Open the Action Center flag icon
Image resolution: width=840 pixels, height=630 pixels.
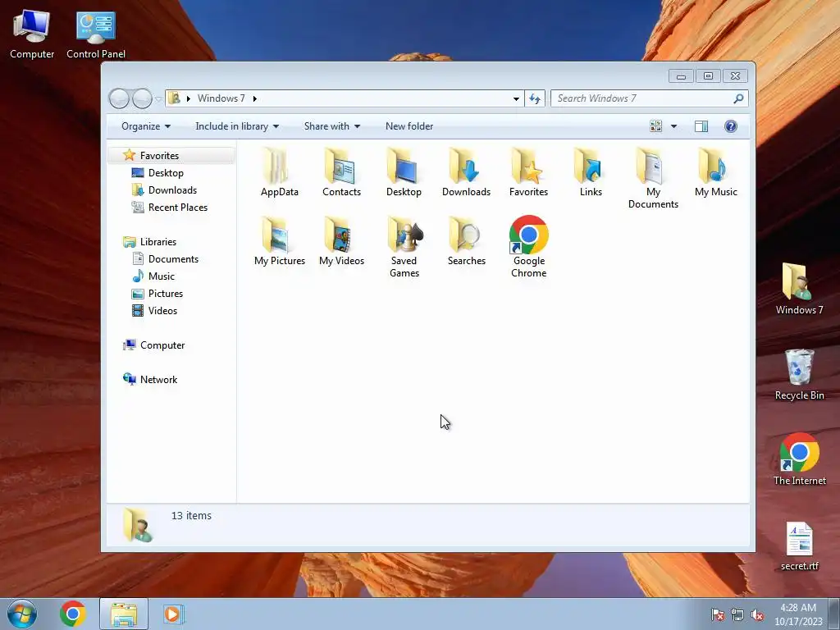pos(718,615)
